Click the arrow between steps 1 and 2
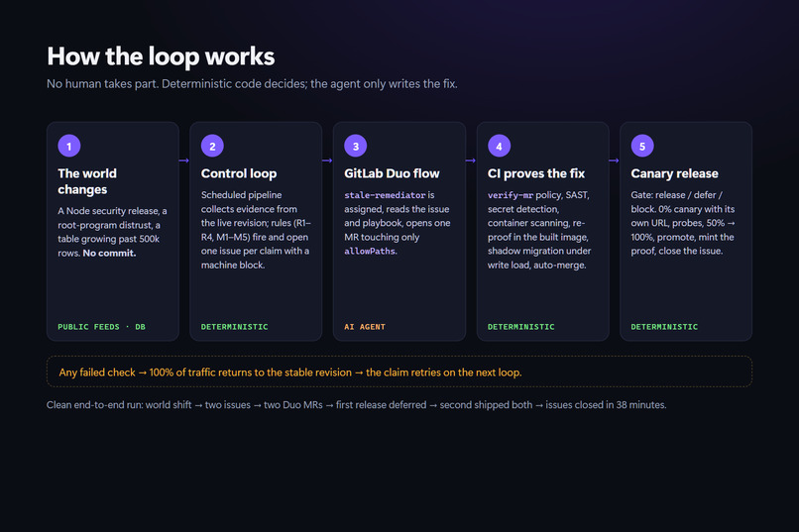 click(184, 160)
